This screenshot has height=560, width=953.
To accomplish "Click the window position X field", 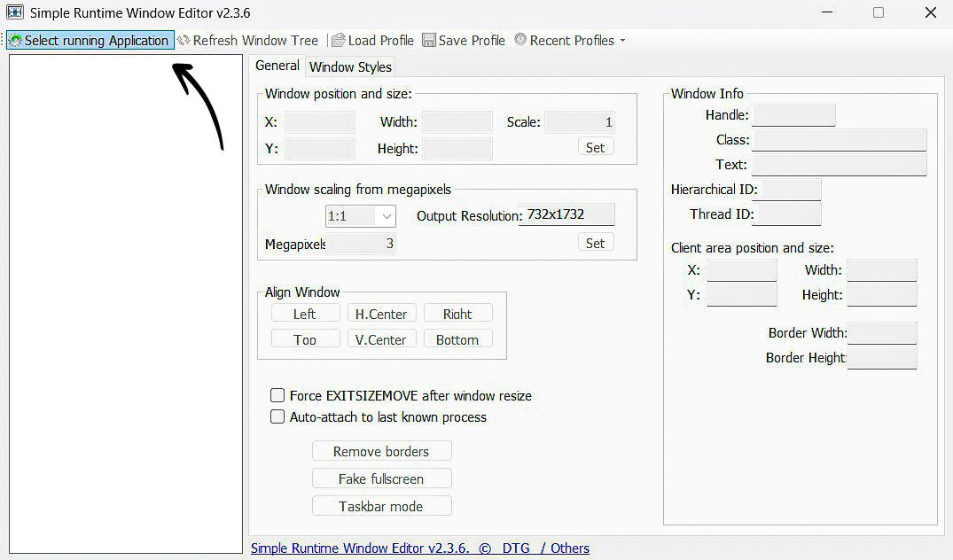I will pos(320,122).
